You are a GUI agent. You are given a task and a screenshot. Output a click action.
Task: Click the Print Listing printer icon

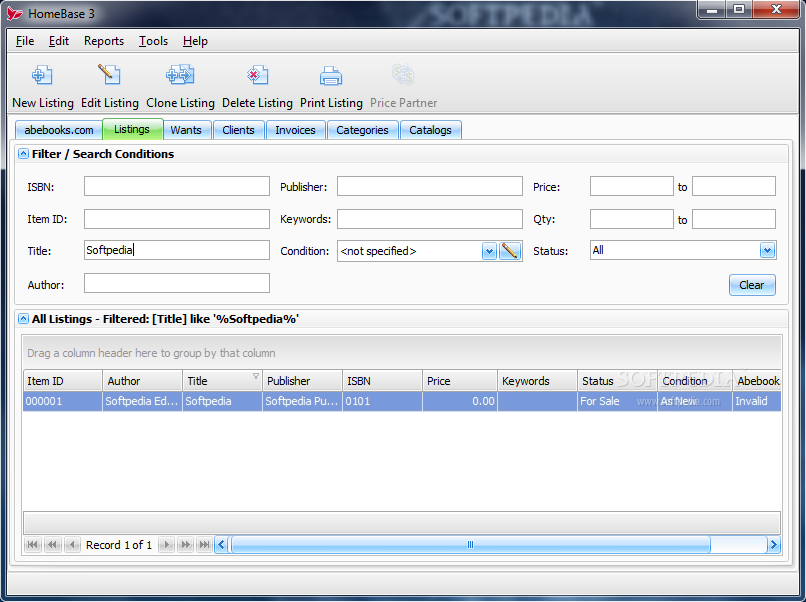pos(331,76)
